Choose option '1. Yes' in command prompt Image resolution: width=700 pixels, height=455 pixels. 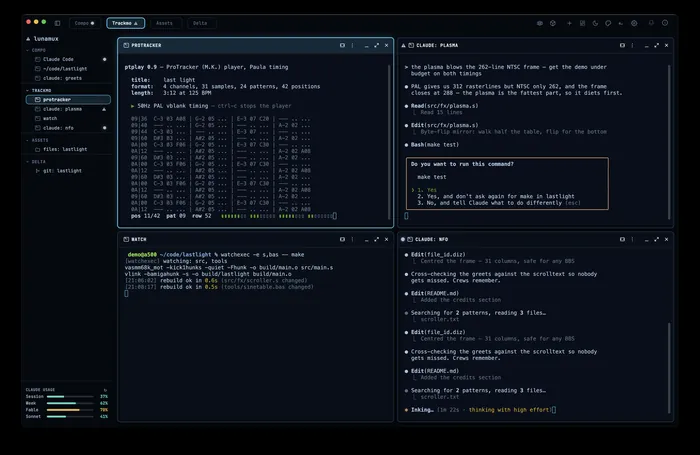coord(427,190)
